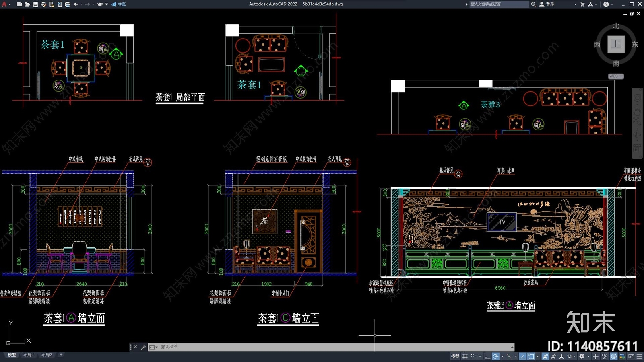Switch to the 模型 model tab
Viewport: 644px width, 362px height.
[x=12, y=355]
